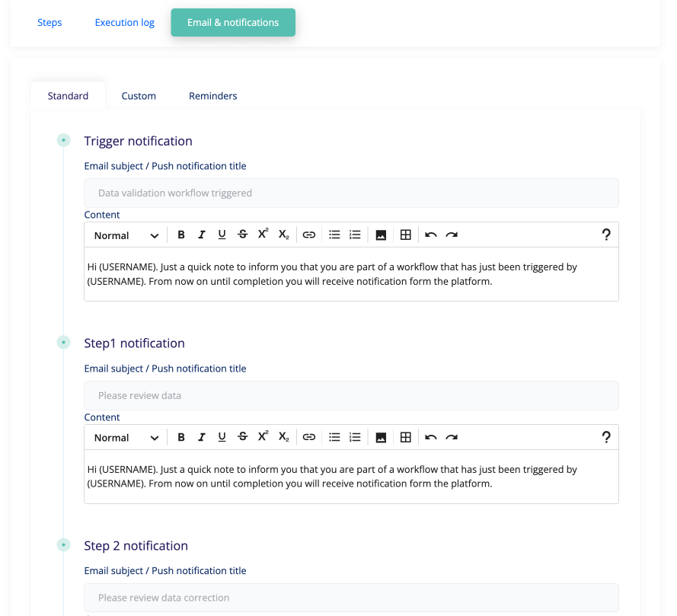Undo in Trigger notification editor
Viewport: 677px width, 616px height.
[431, 235]
